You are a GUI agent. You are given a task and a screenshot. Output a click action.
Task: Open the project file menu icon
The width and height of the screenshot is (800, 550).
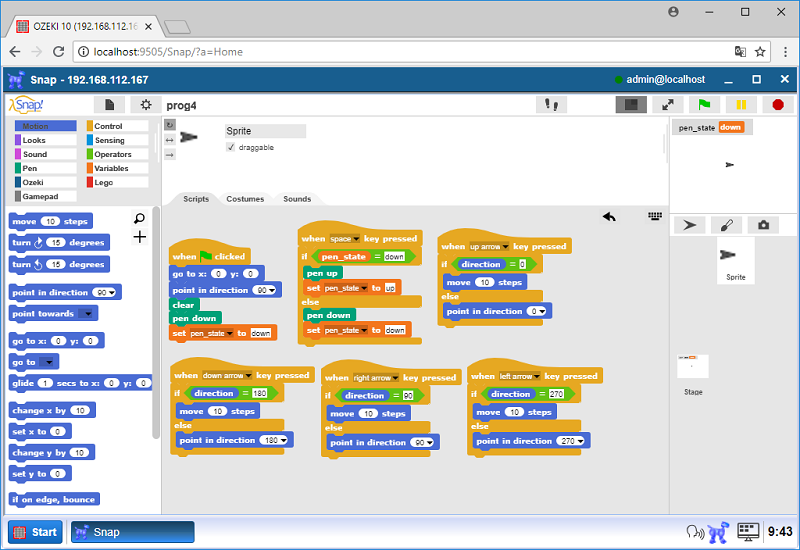(x=109, y=105)
